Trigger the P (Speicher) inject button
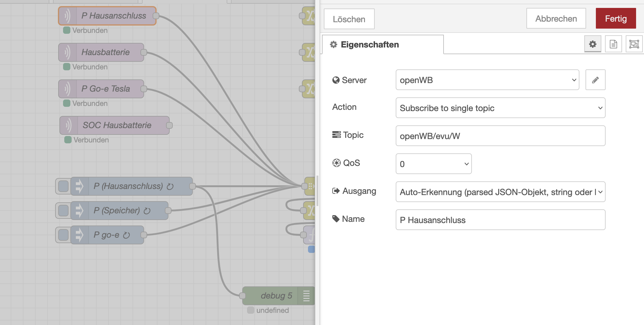Viewport: 644px width, 325px height. click(x=63, y=211)
